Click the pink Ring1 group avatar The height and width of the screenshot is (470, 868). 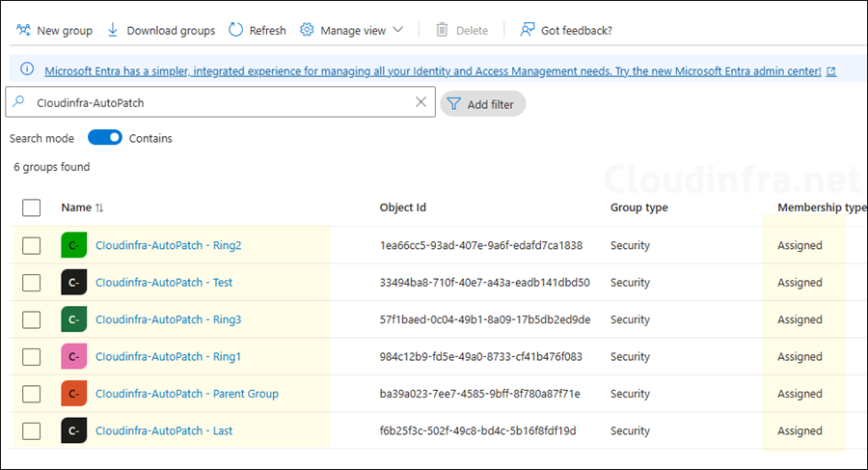[74, 357]
